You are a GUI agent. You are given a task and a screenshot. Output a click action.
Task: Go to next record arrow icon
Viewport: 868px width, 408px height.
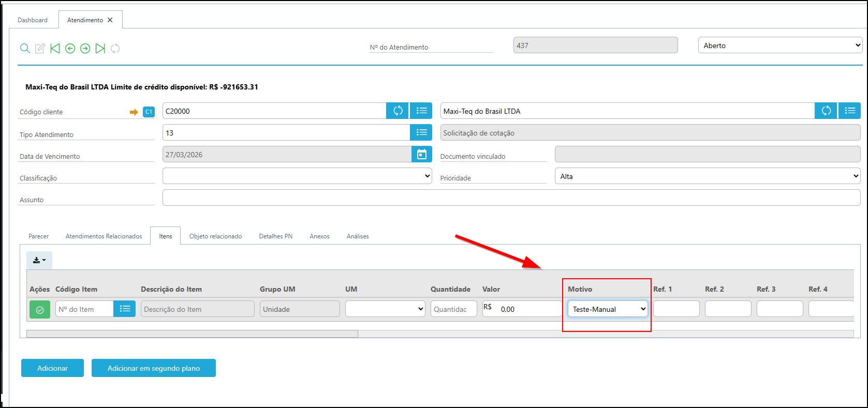coord(85,49)
